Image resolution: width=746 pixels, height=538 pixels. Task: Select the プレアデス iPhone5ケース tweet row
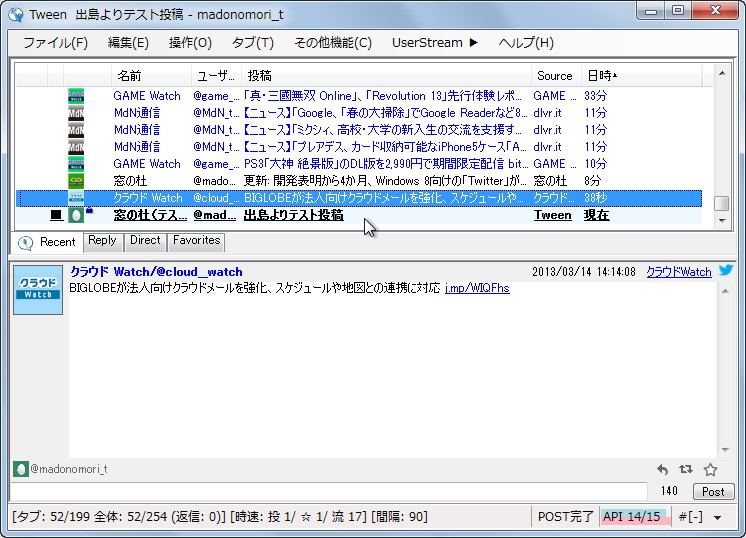click(359, 147)
